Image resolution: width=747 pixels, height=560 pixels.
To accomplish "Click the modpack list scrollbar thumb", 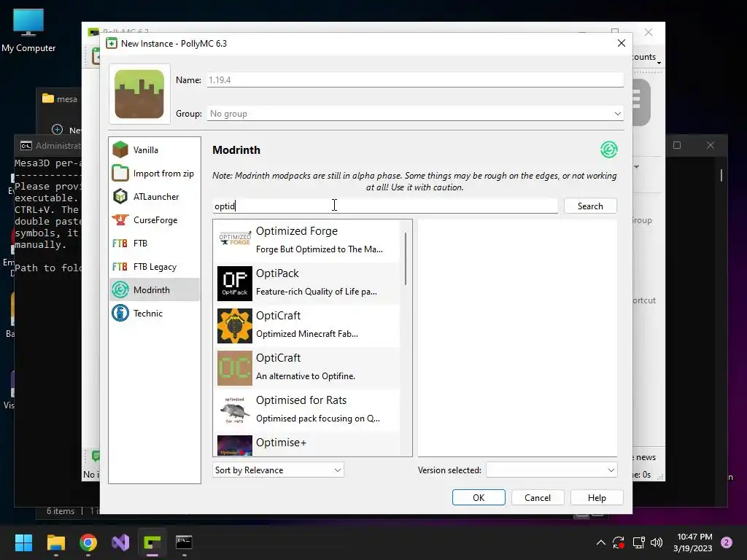I will click(406, 259).
